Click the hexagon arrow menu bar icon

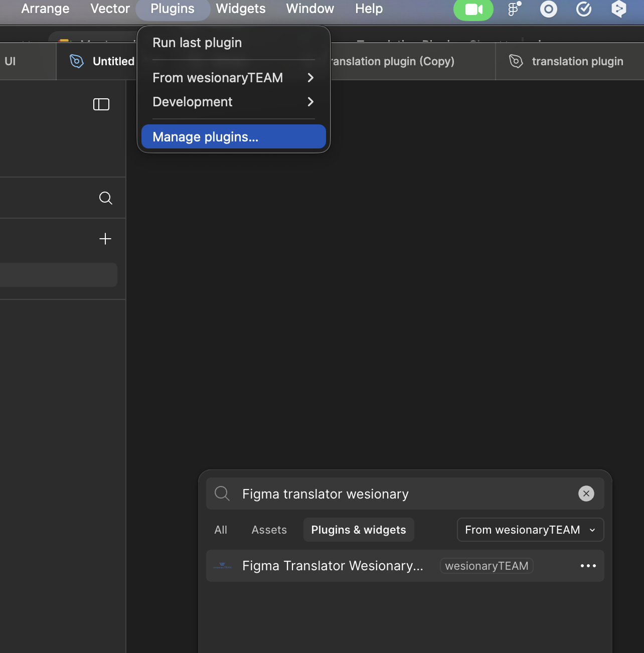[x=619, y=9]
